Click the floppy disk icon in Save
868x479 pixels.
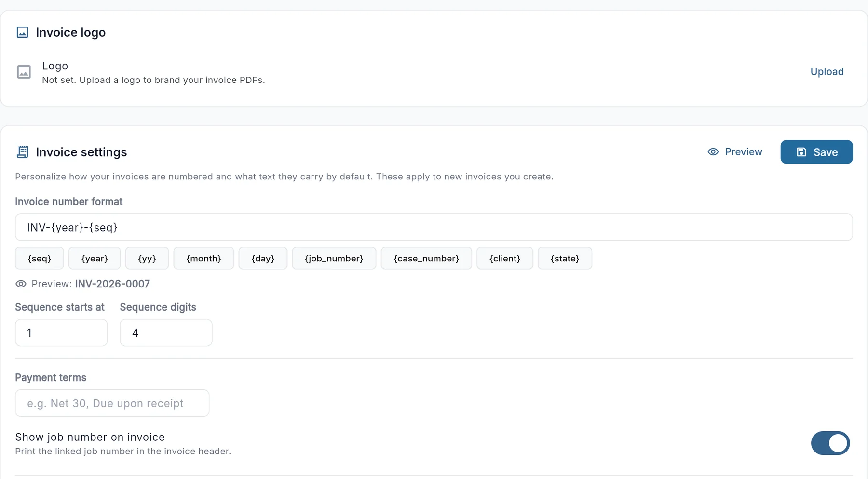coord(801,152)
